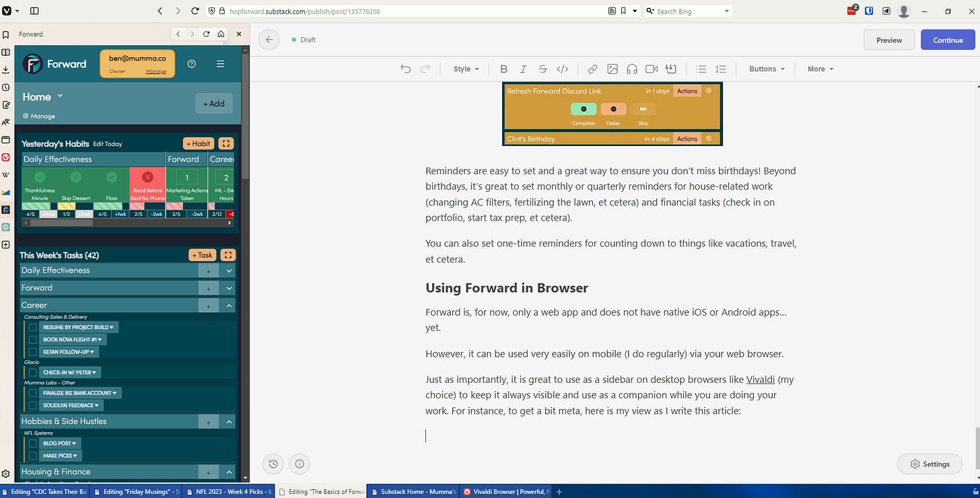Expand Yesterday's Habits to fullscreen
Screen dimensions: 980x498
tap(227, 143)
